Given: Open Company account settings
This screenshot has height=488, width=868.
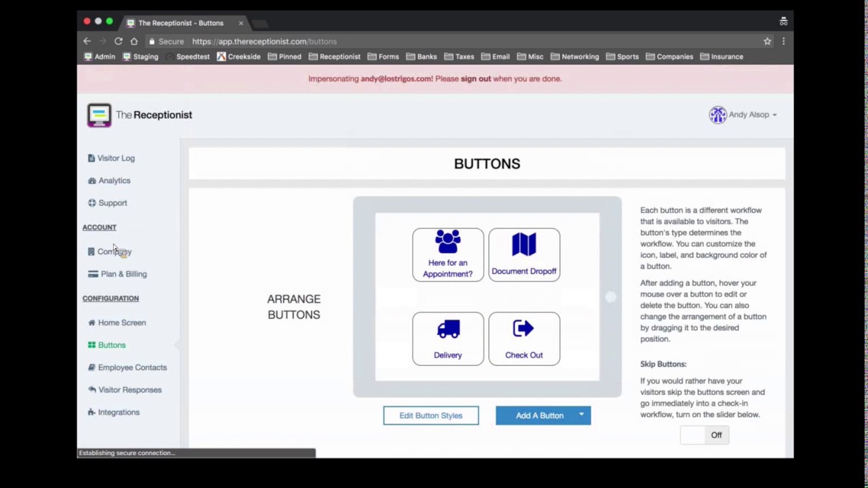Looking at the screenshot, I should tap(110, 251).
